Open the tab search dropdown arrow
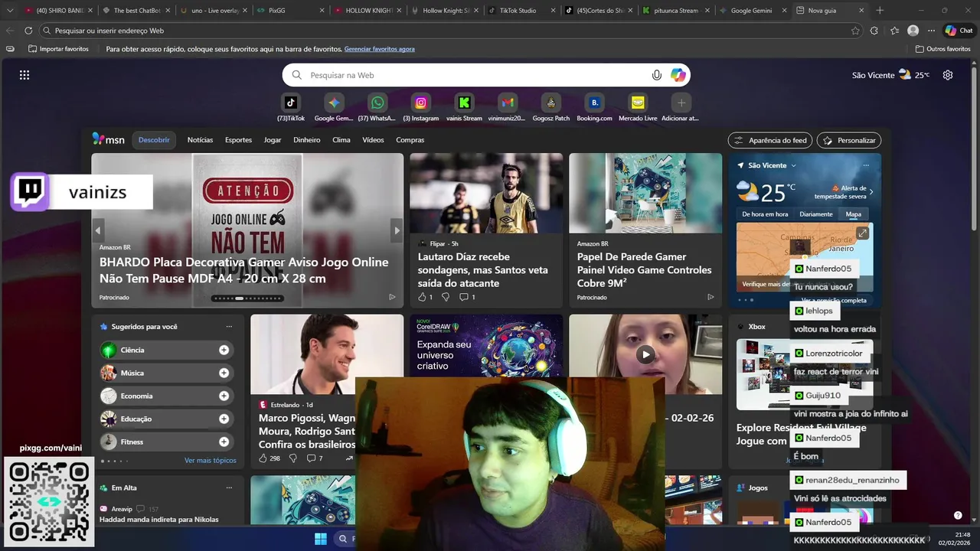Screen dimensions: 980x551 10,11
